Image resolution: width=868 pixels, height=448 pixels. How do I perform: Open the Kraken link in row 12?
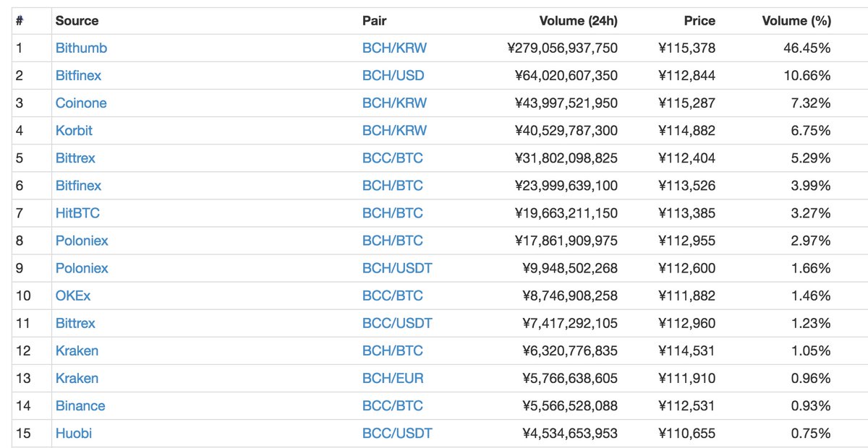coord(77,350)
